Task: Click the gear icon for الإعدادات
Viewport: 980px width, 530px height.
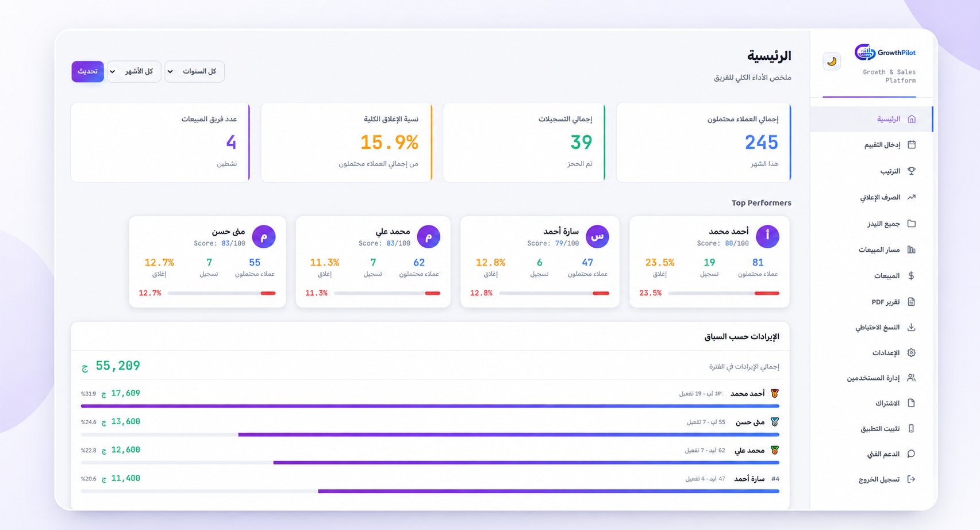Action: [x=912, y=353]
